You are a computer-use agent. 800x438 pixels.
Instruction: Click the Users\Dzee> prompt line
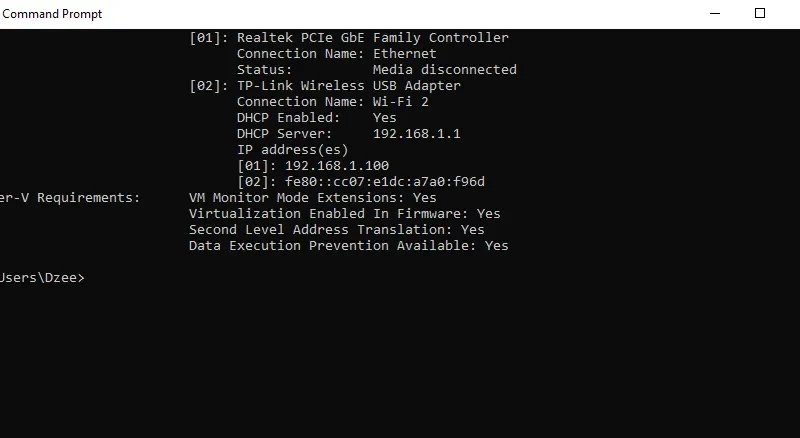tap(42, 278)
